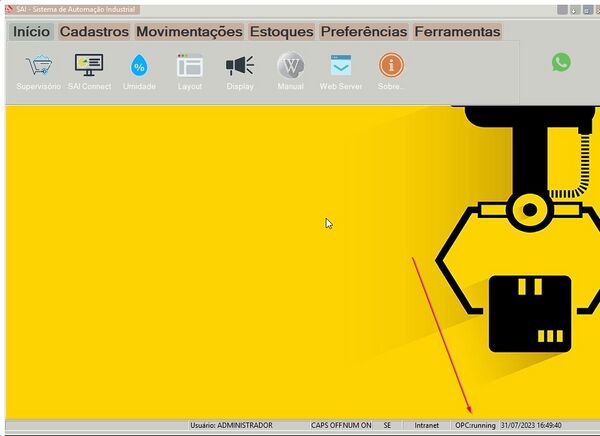This screenshot has width=600, height=436.
Task: Switch to the Ferramentas tab
Action: coord(457,32)
